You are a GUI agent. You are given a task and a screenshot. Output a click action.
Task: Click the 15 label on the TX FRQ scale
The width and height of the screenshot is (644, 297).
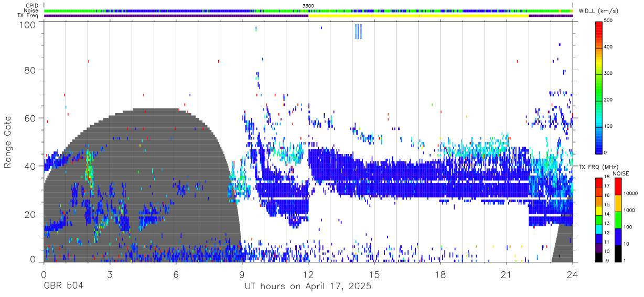pos(607,206)
